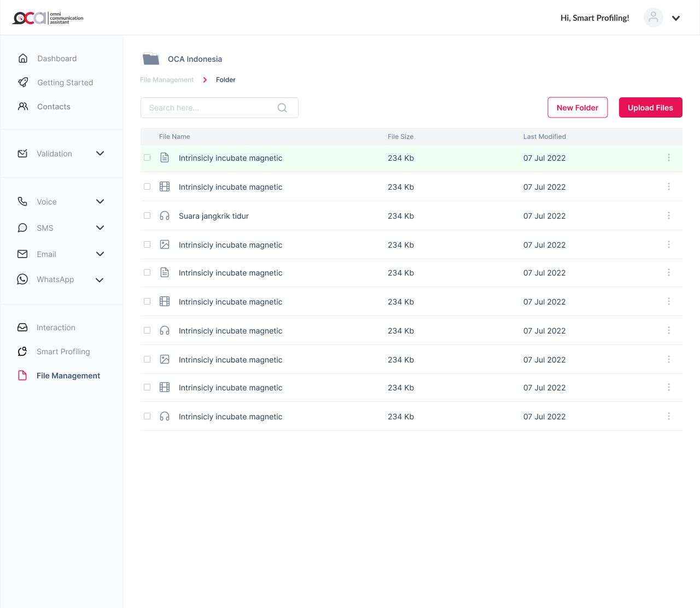Viewport: 700px width, 608px height.
Task: Go to Dashboard in the sidebar
Action: (x=57, y=59)
